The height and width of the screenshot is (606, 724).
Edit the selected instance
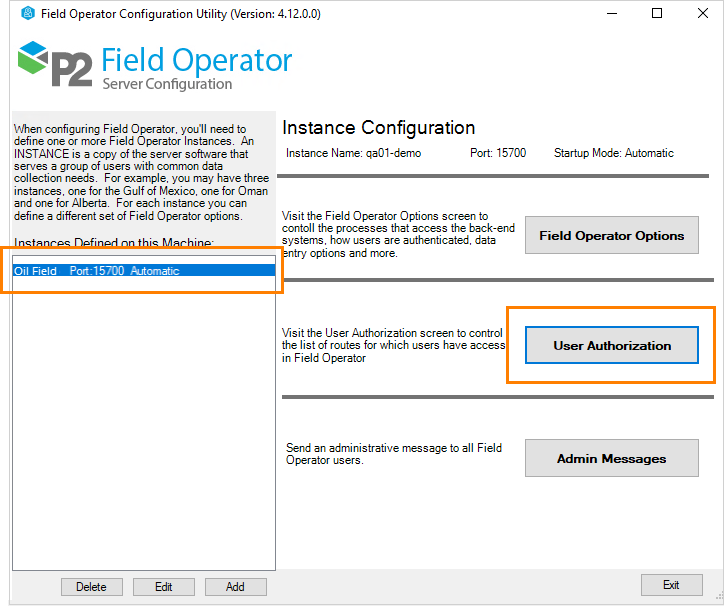(163, 587)
